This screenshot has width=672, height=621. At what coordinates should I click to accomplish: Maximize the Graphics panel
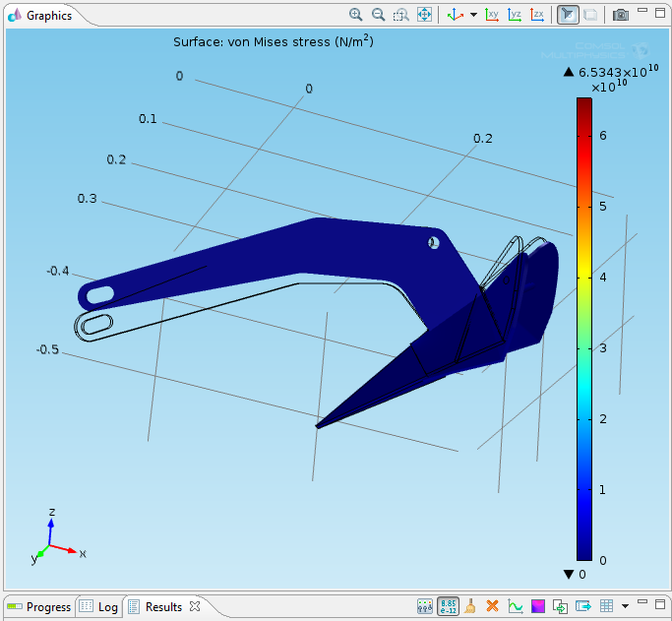coord(660,13)
